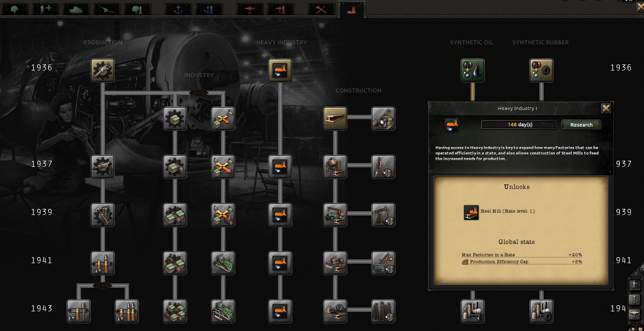Select the 1936 Production machine tools technology
The height and width of the screenshot is (331, 644).
[x=103, y=71]
